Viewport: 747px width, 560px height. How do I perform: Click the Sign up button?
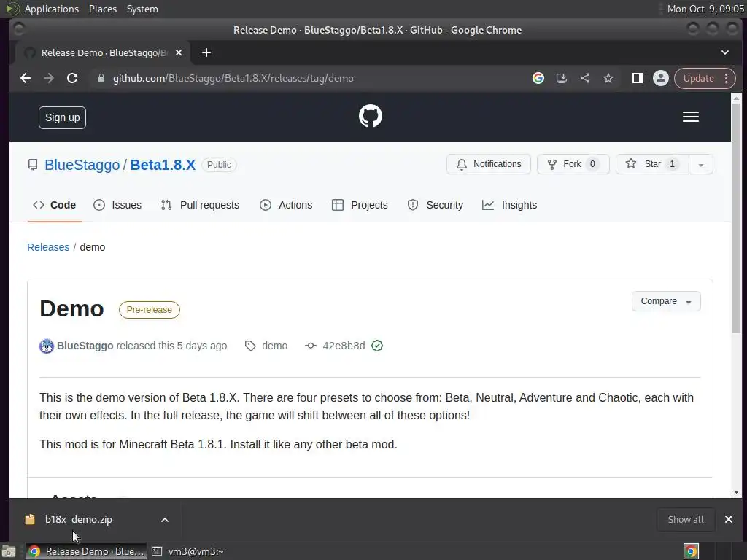click(63, 117)
